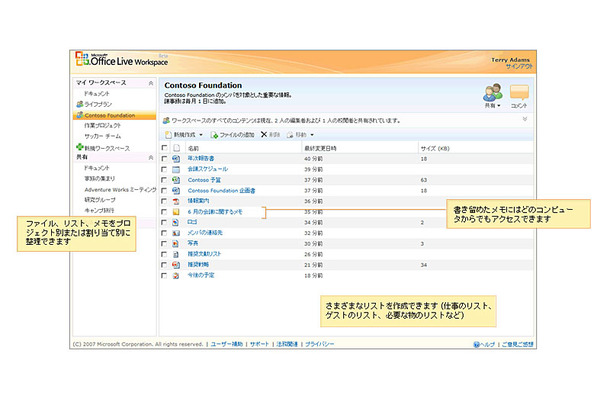
Task: Collapse the 共有 sidebar section chevron
Action: pyautogui.click(x=151, y=157)
